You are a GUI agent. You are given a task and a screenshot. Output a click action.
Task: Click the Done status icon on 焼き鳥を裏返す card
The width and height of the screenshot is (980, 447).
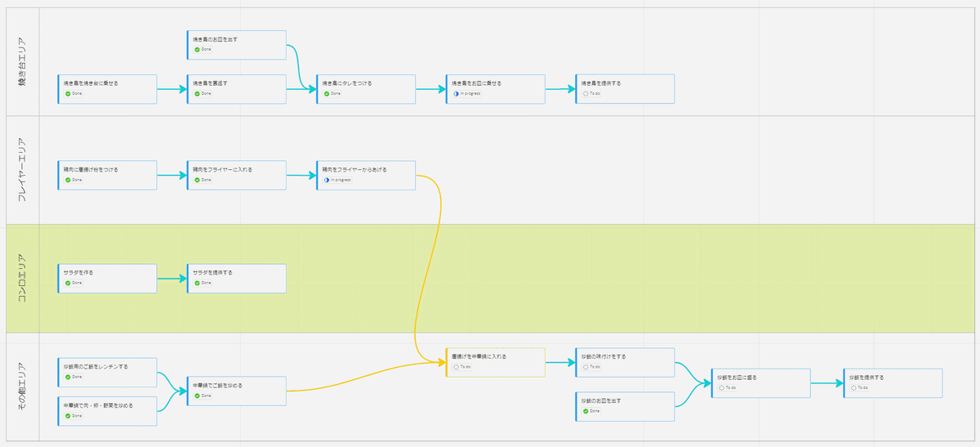(x=197, y=93)
